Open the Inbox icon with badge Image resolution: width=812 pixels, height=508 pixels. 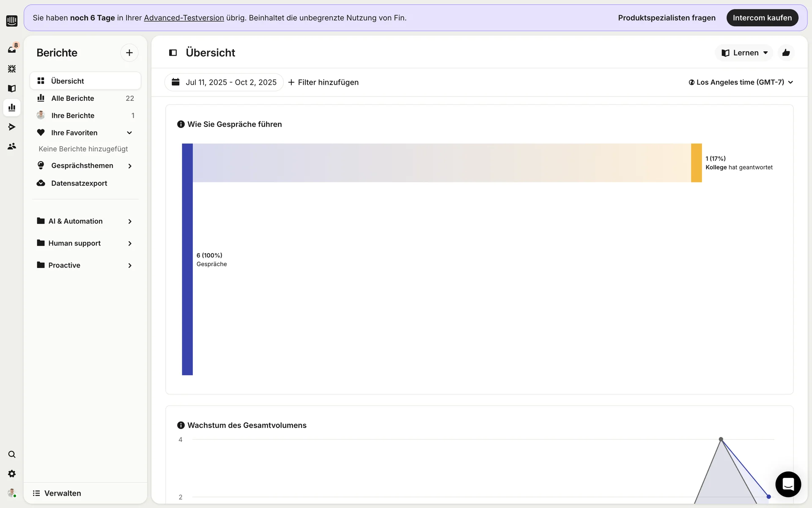point(12,50)
